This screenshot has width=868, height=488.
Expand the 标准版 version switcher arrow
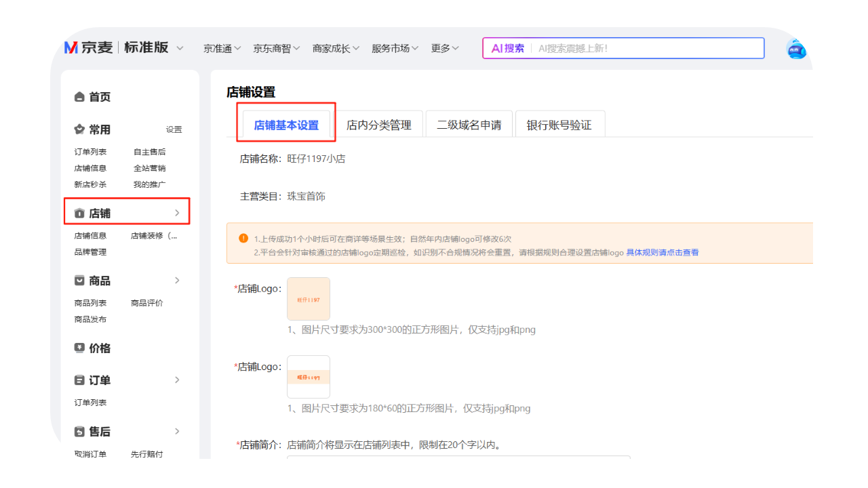pyautogui.click(x=180, y=48)
